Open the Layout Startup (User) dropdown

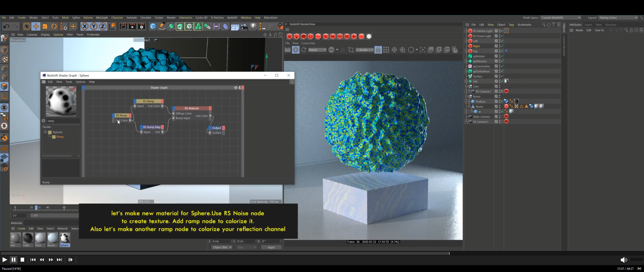click(618, 17)
